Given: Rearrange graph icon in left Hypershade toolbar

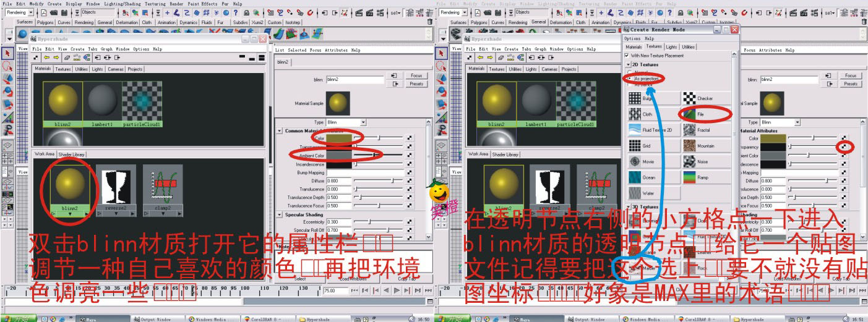Looking at the screenshot, I should coord(77,57).
